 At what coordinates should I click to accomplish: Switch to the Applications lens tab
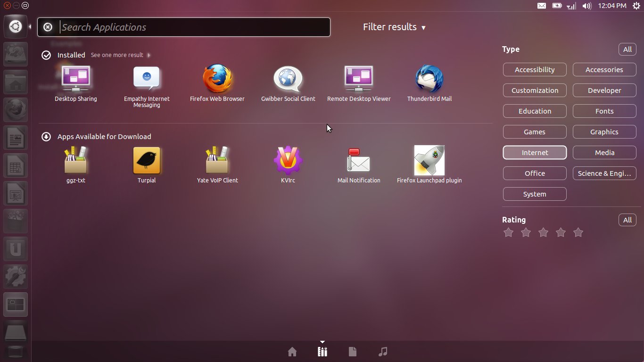322,352
